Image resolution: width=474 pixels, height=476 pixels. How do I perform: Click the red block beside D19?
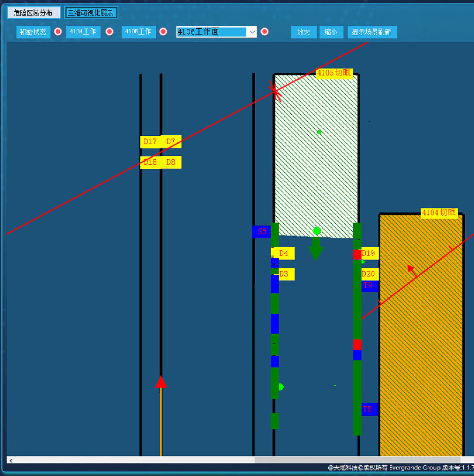point(357,254)
